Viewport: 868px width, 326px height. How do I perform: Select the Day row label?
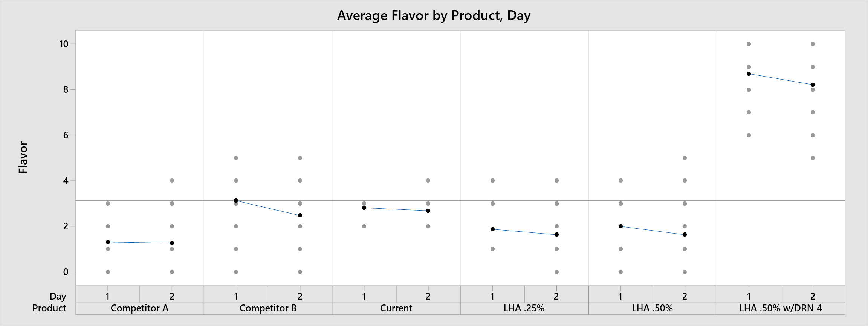click(x=58, y=297)
